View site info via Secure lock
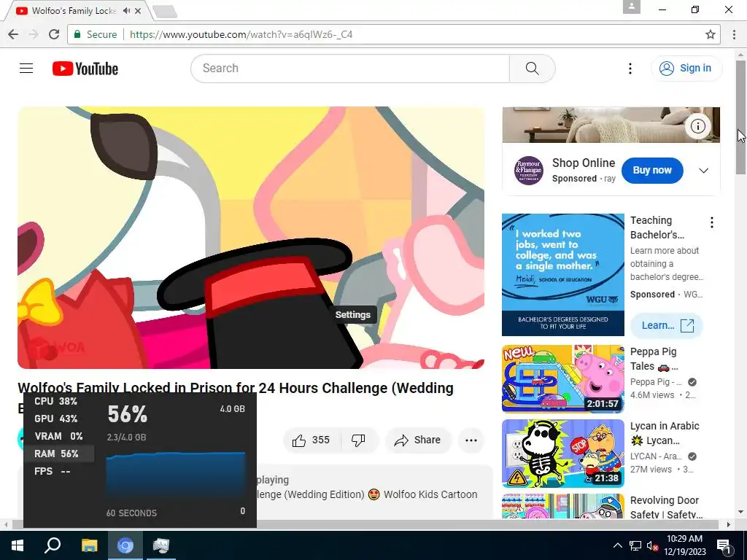 (x=95, y=34)
